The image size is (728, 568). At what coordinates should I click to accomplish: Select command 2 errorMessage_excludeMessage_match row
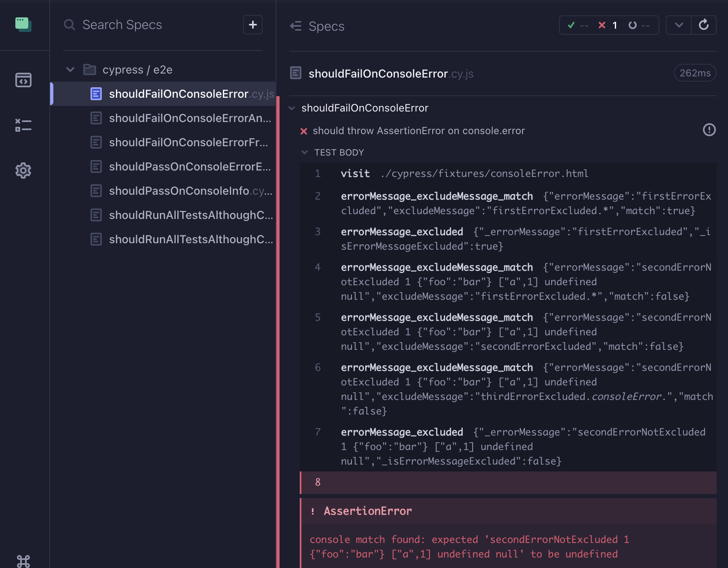[508, 204]
